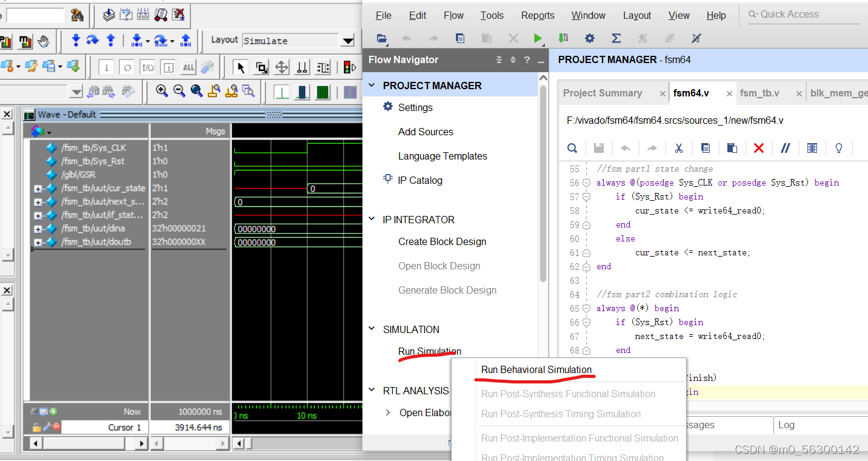
Task: Click the Step Into blue down-arrow icon
Action: click(76, 41)
